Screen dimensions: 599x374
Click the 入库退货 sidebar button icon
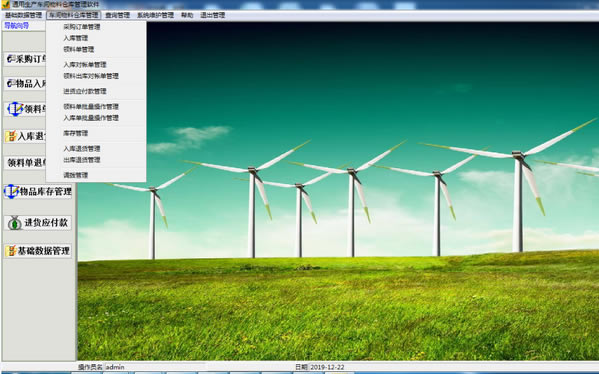pos(11,136)
